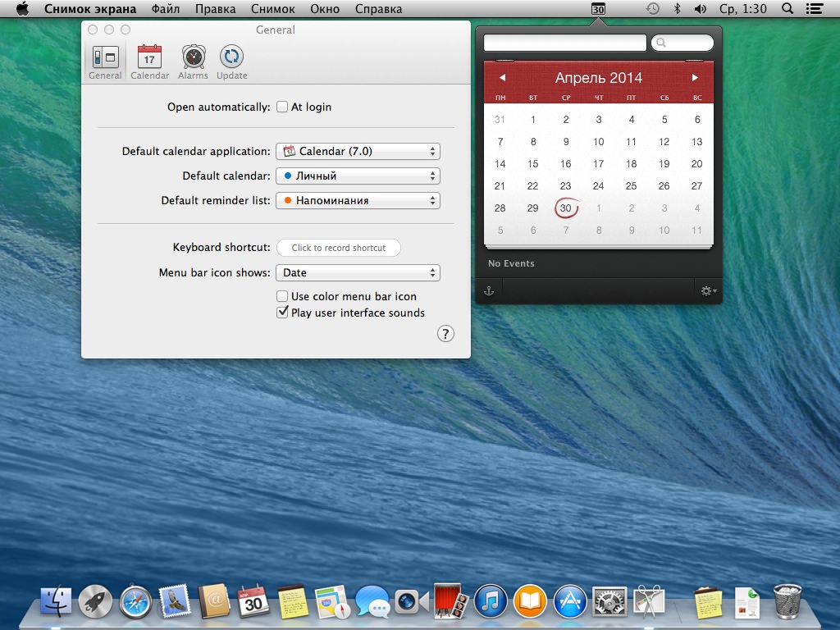Click the help question mark button
Viewport: 840px width, 630px height.
click(445, 334)
